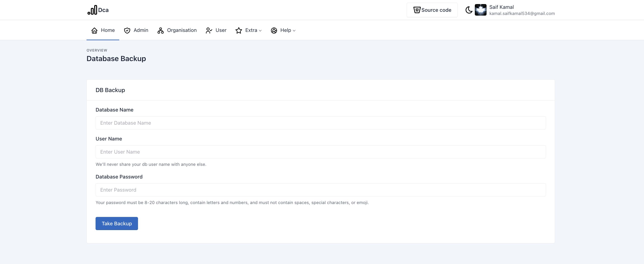644x264 pixels.
Task: Click the Organisation hierarchy icon
Action: pyautogui.click(x=161, y=31)
